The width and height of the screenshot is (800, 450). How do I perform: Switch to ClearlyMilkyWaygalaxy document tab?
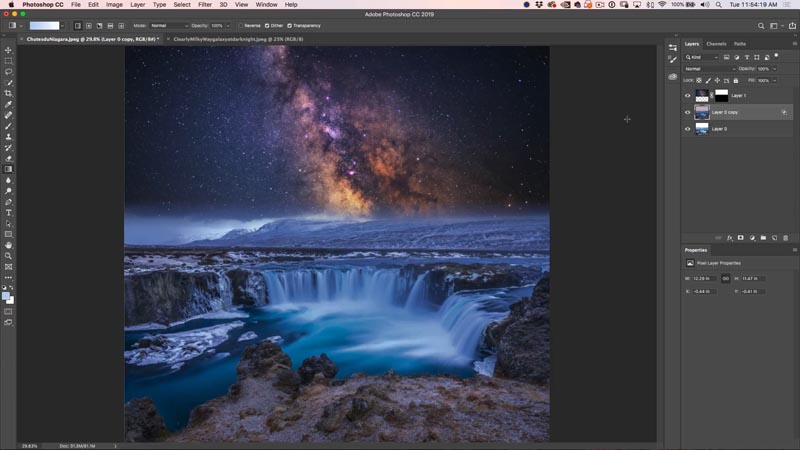click(238, 39)
